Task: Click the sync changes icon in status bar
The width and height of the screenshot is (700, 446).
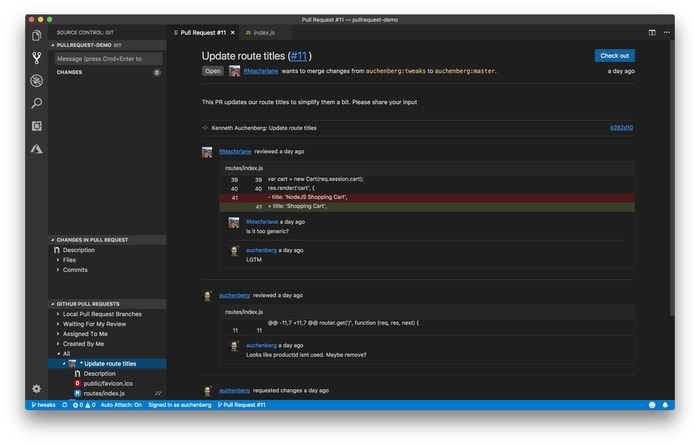Action: pos(65,405)
